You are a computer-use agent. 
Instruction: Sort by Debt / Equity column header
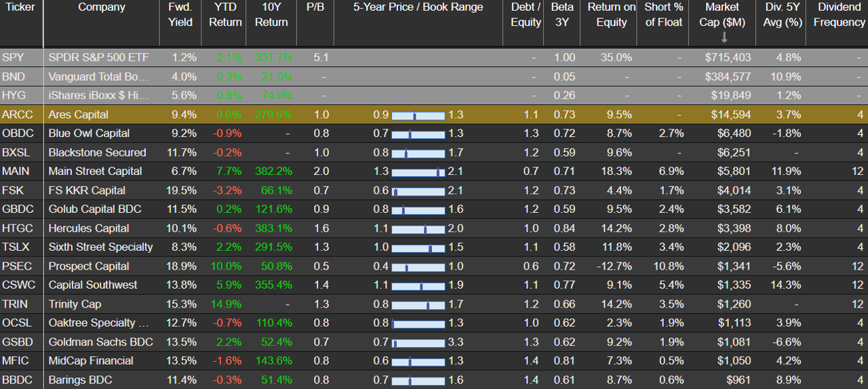(526, 15)
